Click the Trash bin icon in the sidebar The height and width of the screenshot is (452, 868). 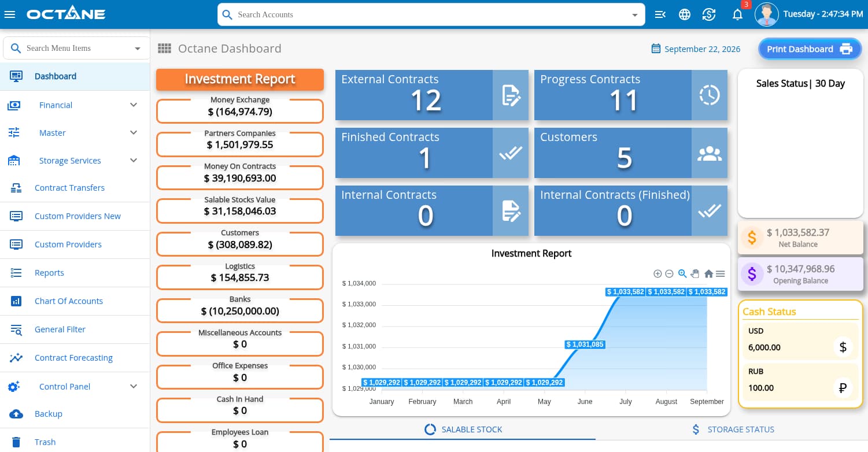16,442
